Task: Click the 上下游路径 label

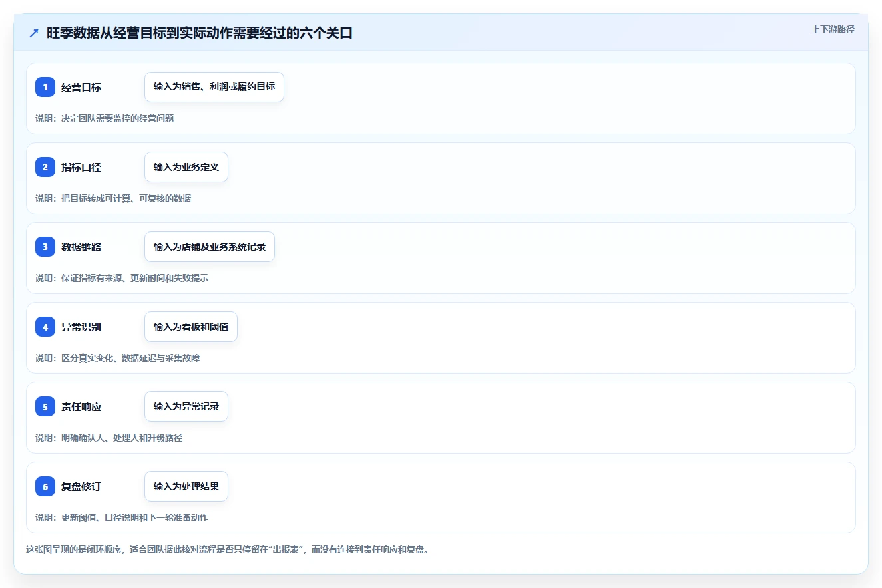Action: [833, 29]
